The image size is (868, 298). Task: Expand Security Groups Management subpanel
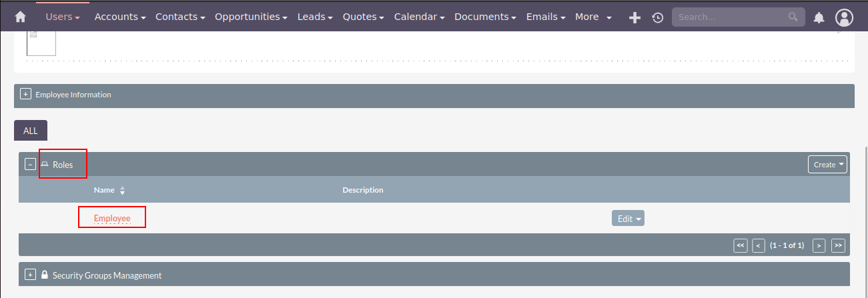coord(30,275)
